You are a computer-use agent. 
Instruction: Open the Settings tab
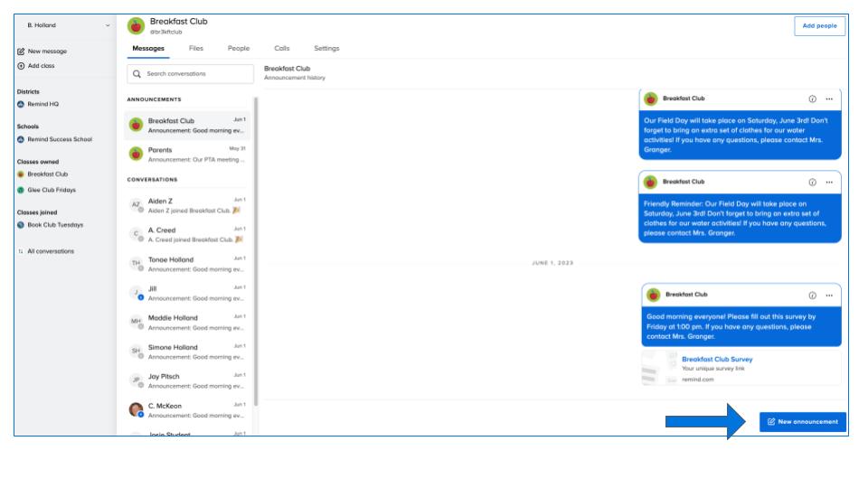(326, 48)
